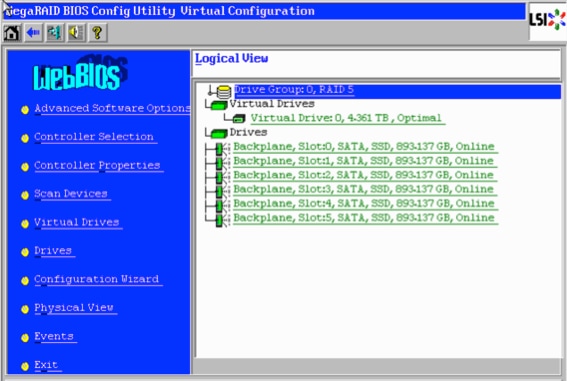
Task: Click the Slot:5 drive icon
Action: click(x=219, y=220)
